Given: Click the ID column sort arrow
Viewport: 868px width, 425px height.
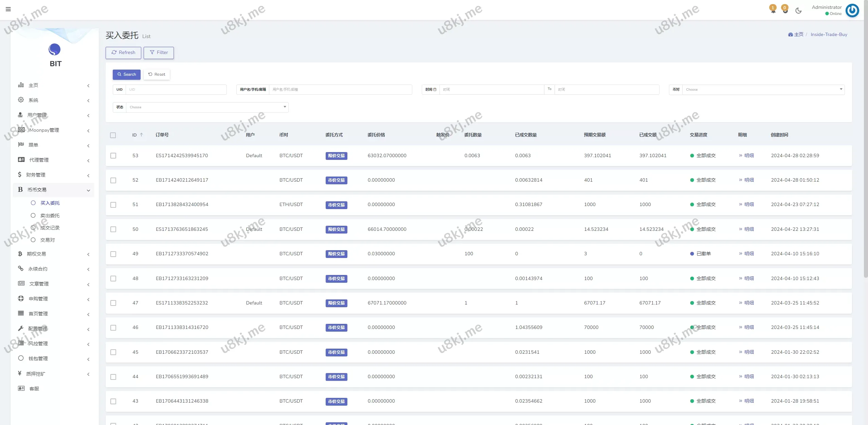Looking at the screenshot, I should pos(142,135).
